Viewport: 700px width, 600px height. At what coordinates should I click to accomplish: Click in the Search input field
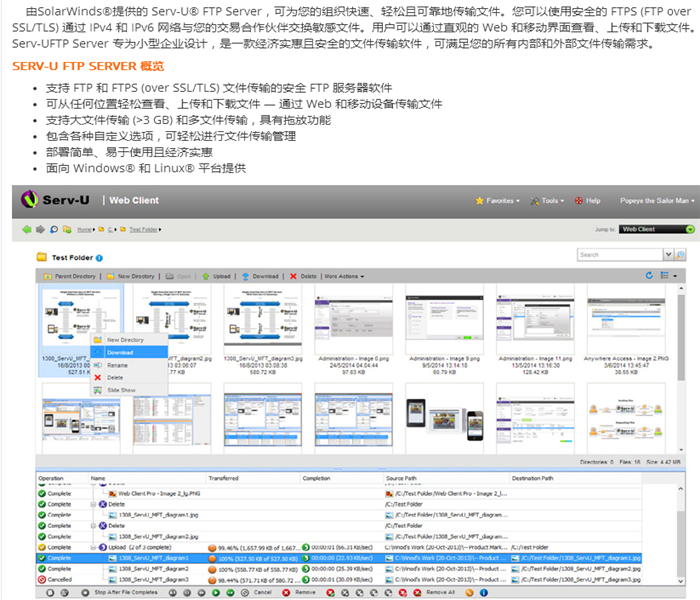tap(620, 254)
